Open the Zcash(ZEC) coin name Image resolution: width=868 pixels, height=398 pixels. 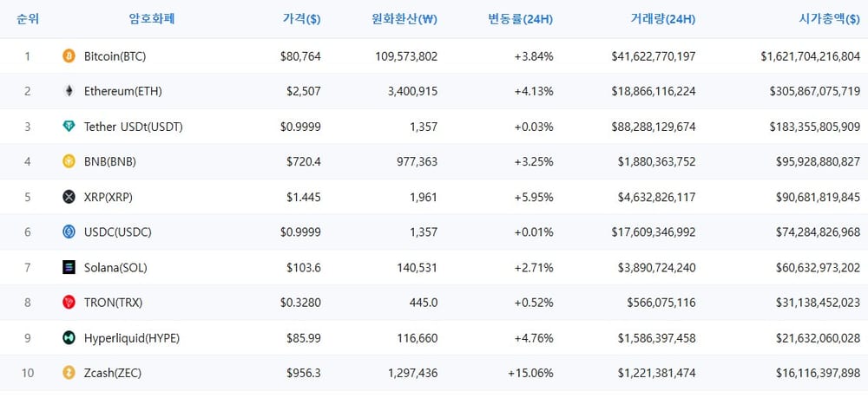coord(112,373)
